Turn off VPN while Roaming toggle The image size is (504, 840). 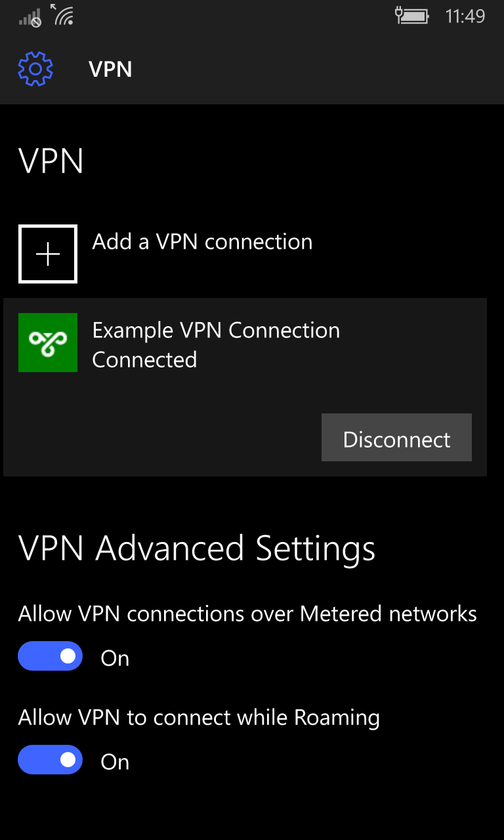pyautogui.click(x=51, y=760)
